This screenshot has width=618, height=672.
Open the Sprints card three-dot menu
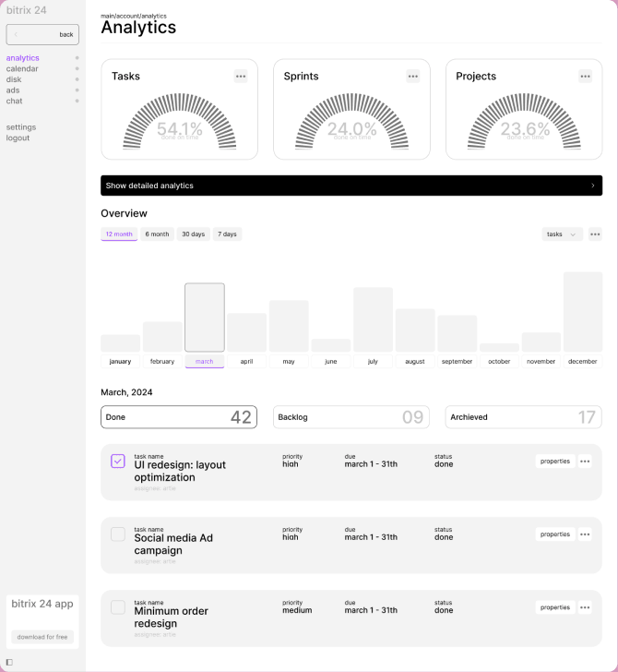coord(413,77)
